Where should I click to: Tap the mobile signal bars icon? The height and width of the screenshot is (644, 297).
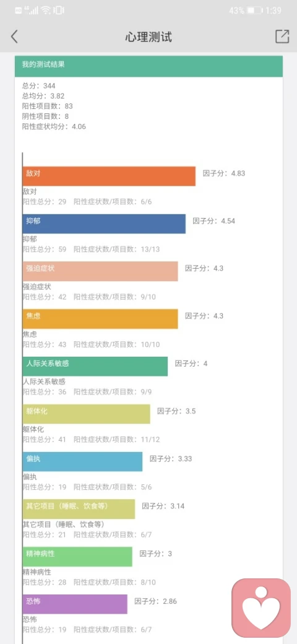click(31, 11)
